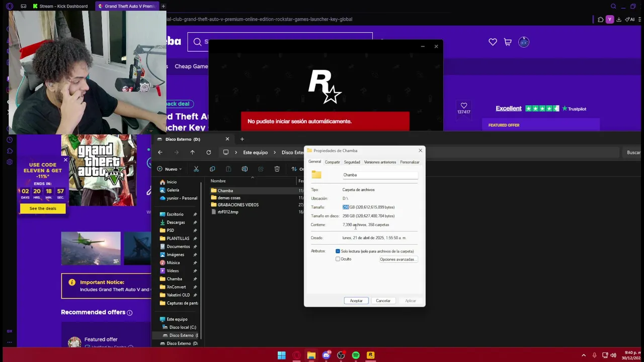The height and width of the screenshot is (362, 644).
Task: Expand the Nuevo dropdown in Explorer
Action: (170, 169)
